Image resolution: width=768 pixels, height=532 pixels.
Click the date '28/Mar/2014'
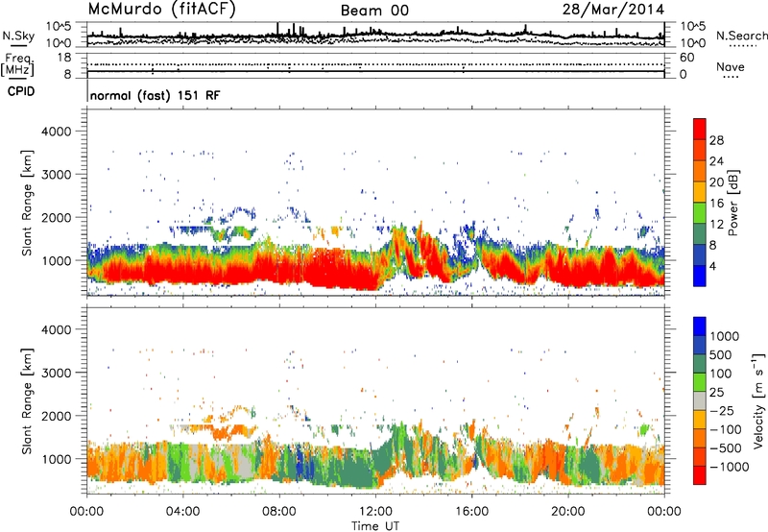pos(613,10)
